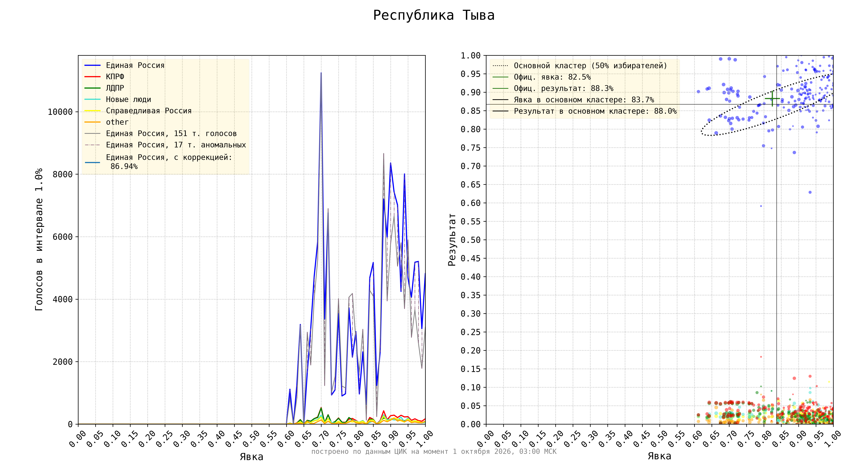Click the left y-axis label Голосов в интервале 1.0%
The height and width of the screenshot is (461, 868).
click(39, 239)
